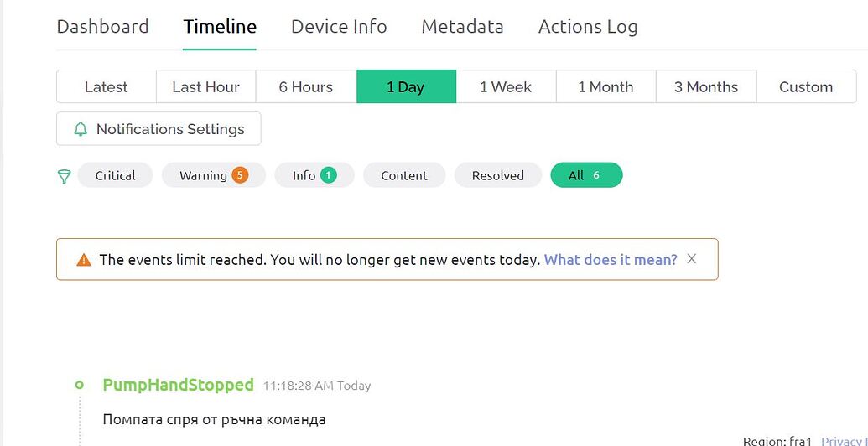Toggle the Content filter chip
Image resolution: width=868 pixels, height=446 pixels.
point(404,175)
